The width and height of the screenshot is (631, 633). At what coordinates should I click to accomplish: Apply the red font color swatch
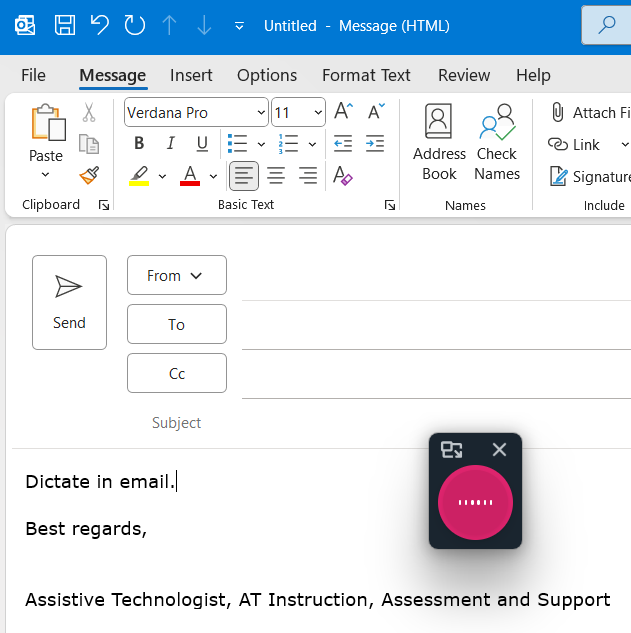click(x=190, y=177)
